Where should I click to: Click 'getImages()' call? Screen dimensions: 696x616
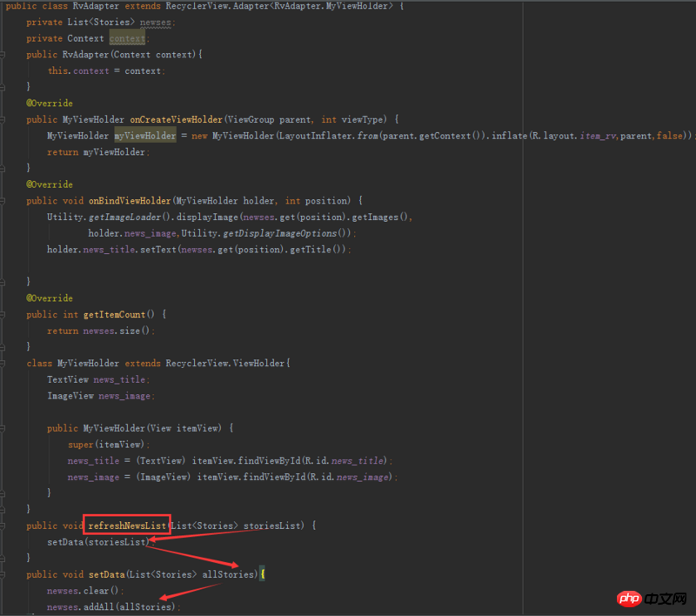(380, 217)
